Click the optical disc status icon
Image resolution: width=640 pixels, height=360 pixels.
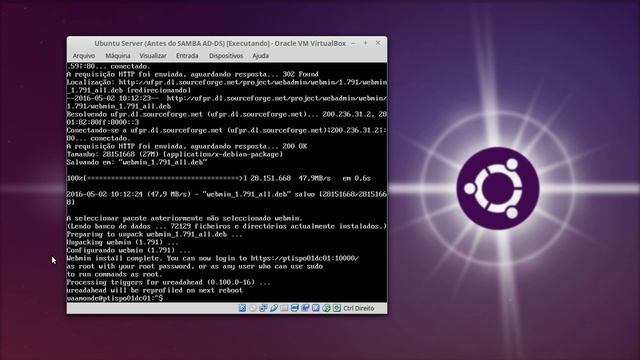253,308
